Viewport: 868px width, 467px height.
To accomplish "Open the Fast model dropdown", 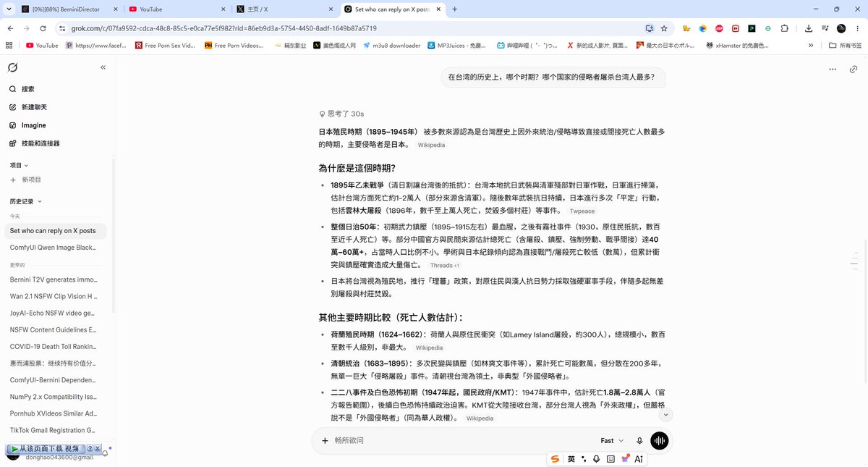I will click(x=612, y=440).
